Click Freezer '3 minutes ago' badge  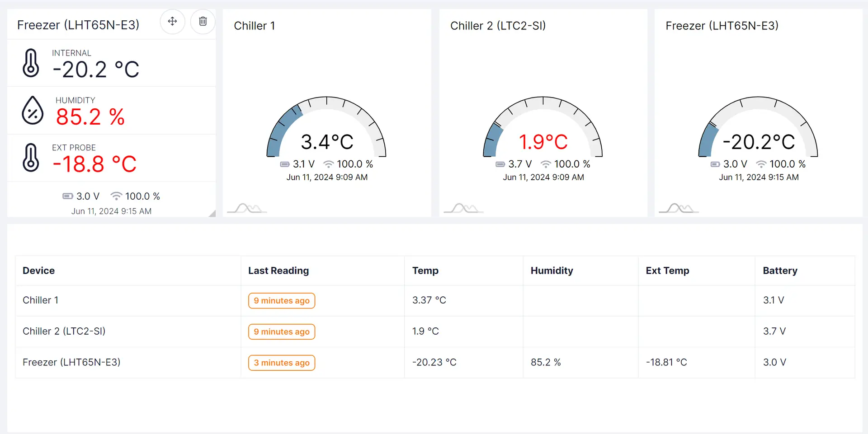tap(281, 363)
